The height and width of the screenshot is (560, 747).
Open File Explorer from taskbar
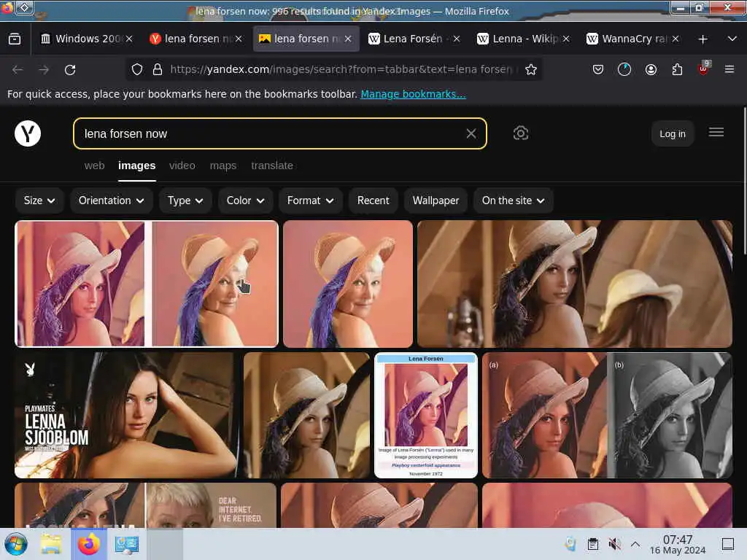tap(50, 544)
